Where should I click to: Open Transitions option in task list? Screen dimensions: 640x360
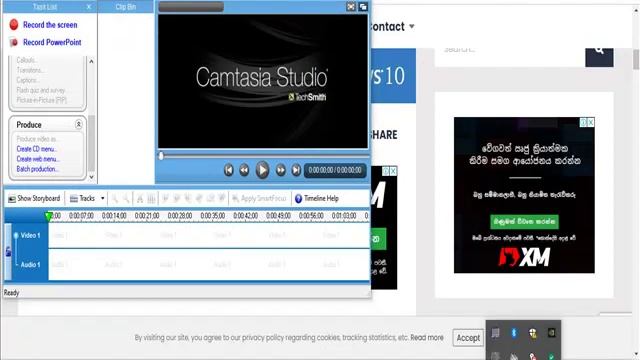[30, 70]
